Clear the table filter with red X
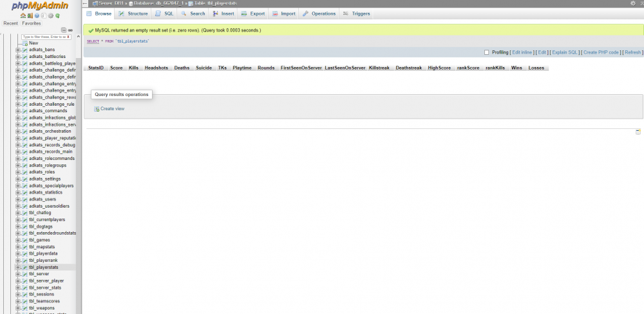Image resolution: width=644 pixels, height=314 pixels. click(68, 37)
